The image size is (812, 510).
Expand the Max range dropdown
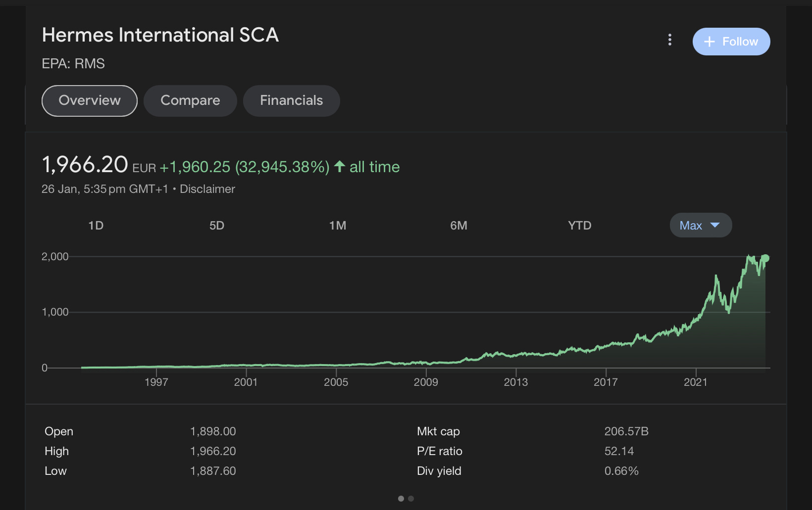[701, 225]
